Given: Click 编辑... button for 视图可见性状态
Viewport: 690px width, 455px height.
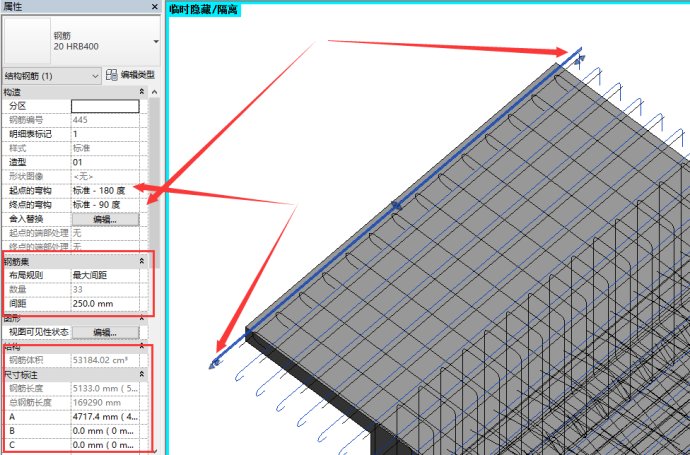Looking at the screenshot, I should (104, 332).
